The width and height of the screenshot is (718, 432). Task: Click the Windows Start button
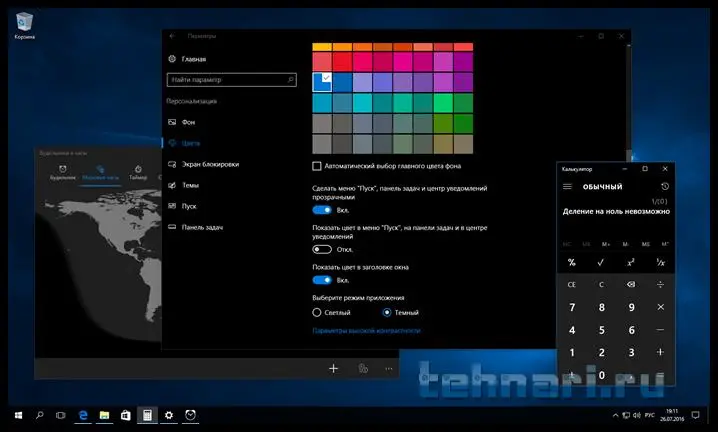point(17,414)
